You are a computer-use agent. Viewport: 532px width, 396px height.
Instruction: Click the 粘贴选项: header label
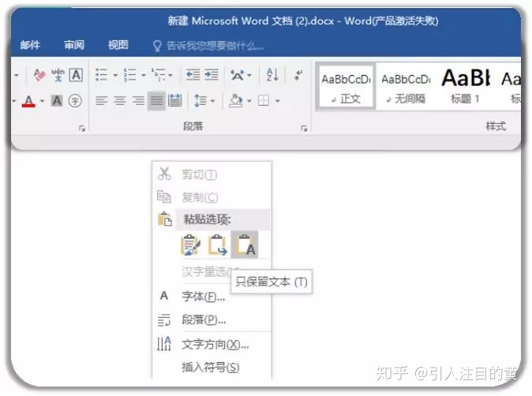[x=208, y=219]
